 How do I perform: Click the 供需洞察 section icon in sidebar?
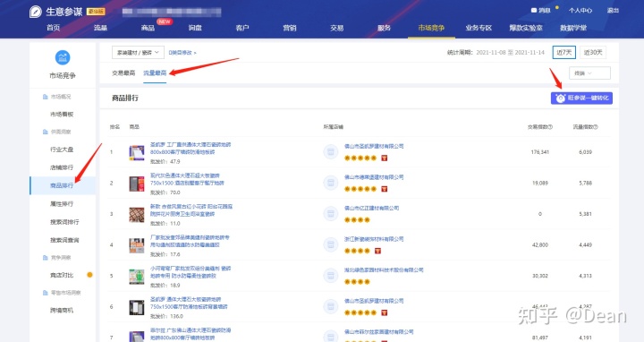(x=46, y=132)
